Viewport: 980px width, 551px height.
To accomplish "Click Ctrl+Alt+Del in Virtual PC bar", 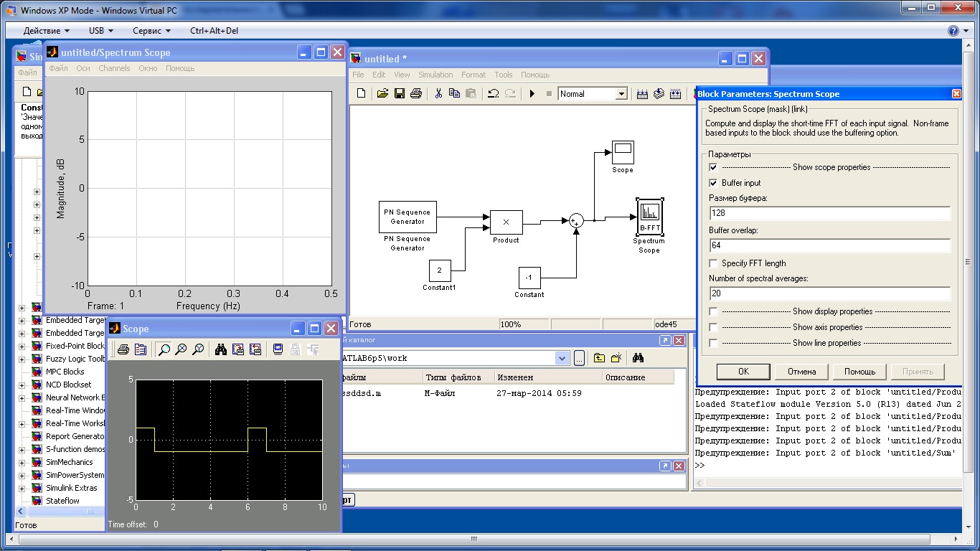I will pyautogui.click(x=214, y=31).
